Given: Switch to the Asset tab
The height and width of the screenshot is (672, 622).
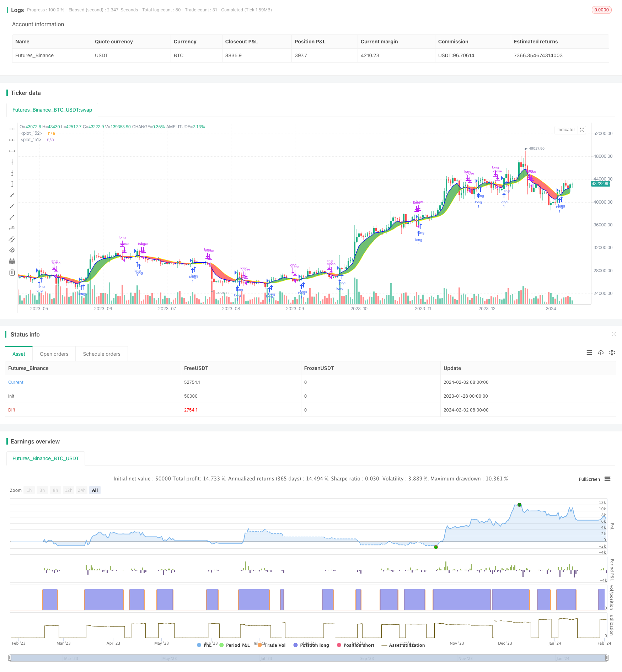Looking at the screenshot, I should coord(19,354).
